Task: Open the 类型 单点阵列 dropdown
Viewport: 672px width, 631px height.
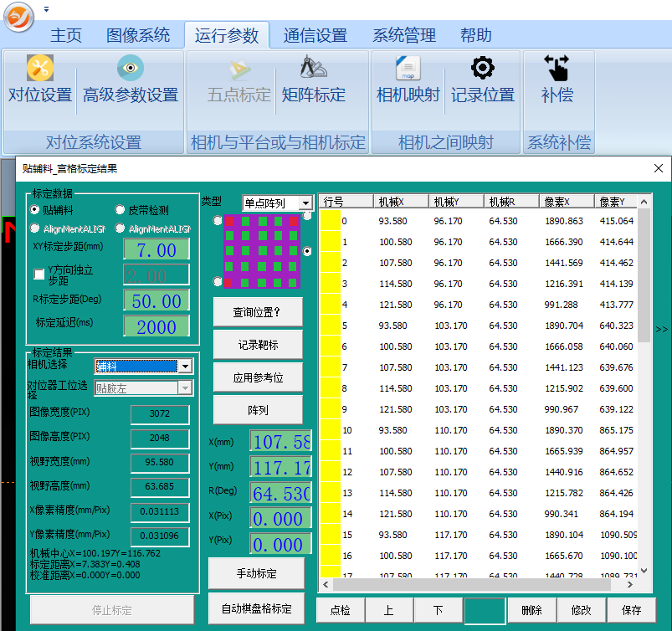Action: 305,203
